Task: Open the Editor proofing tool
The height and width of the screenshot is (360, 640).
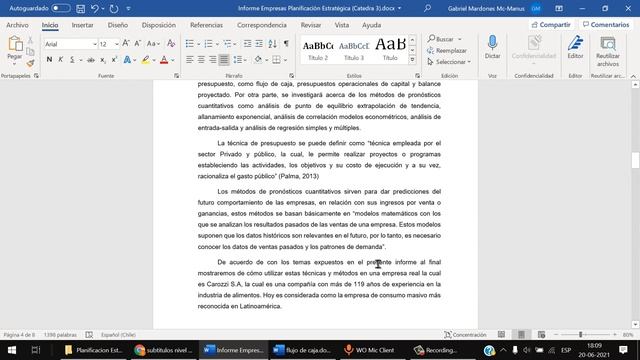Action: (x=575, y=48)
